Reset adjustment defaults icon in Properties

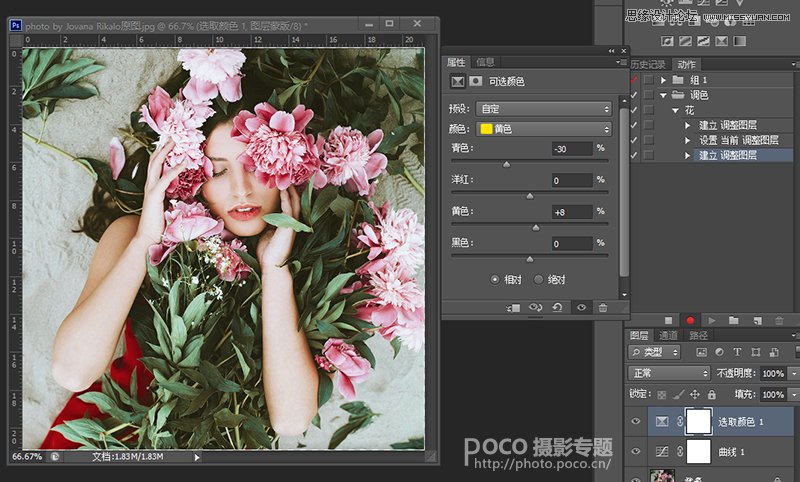click(x=558, y=308)
